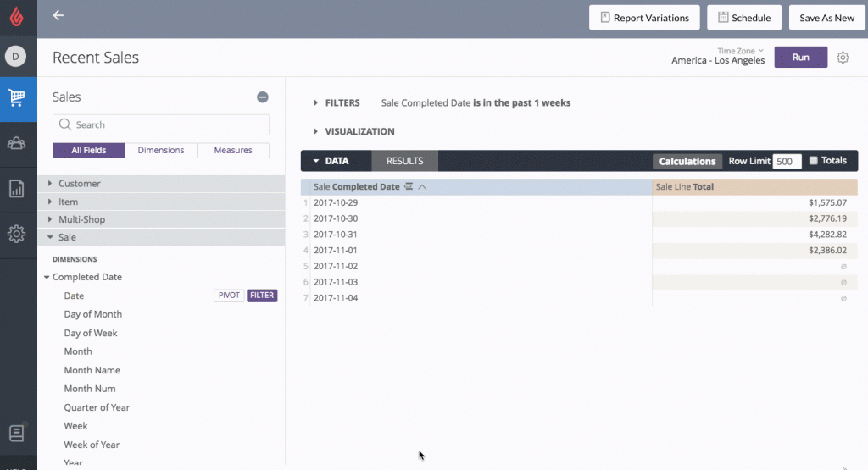Open the user avatar D menu
Image resolution: width=868 pixels, height=470 pixels.
(x=15, y=57)
